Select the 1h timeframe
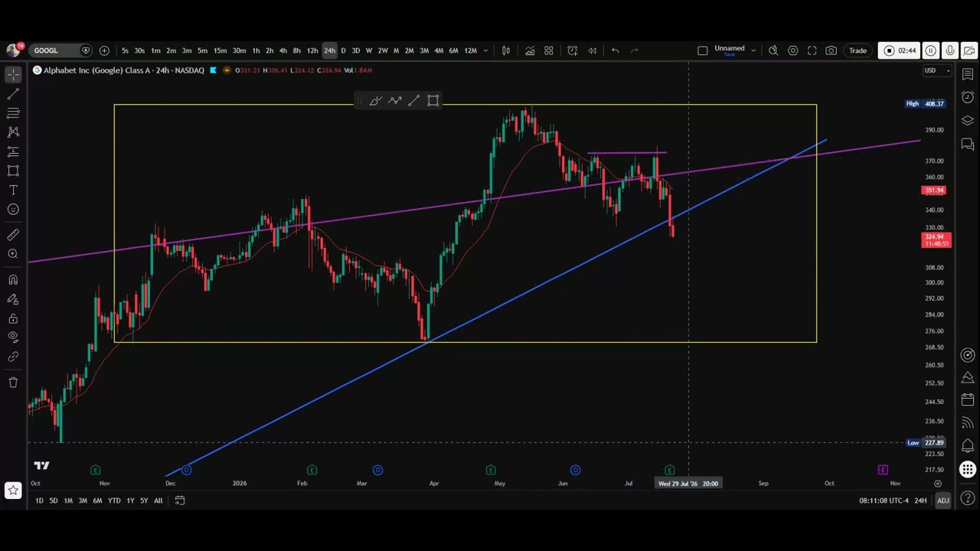The width and height of the screenshot is (980, 551). [x=256, y=51]
